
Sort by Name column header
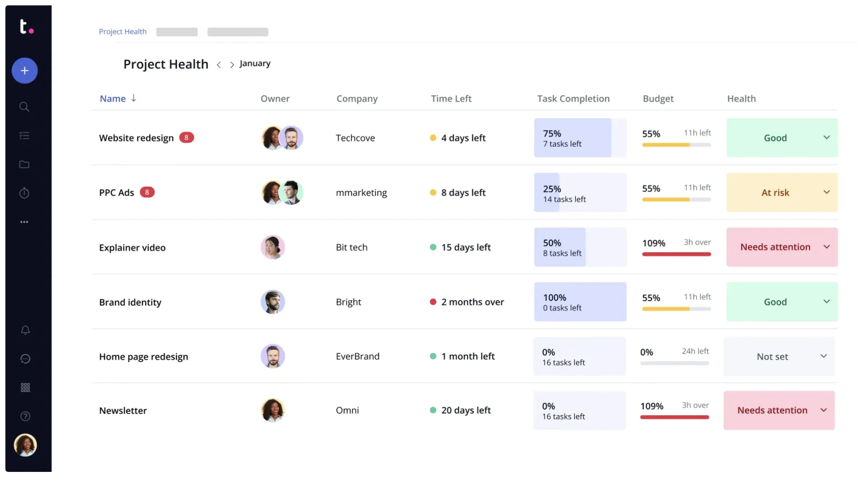[x=113, y=98]
